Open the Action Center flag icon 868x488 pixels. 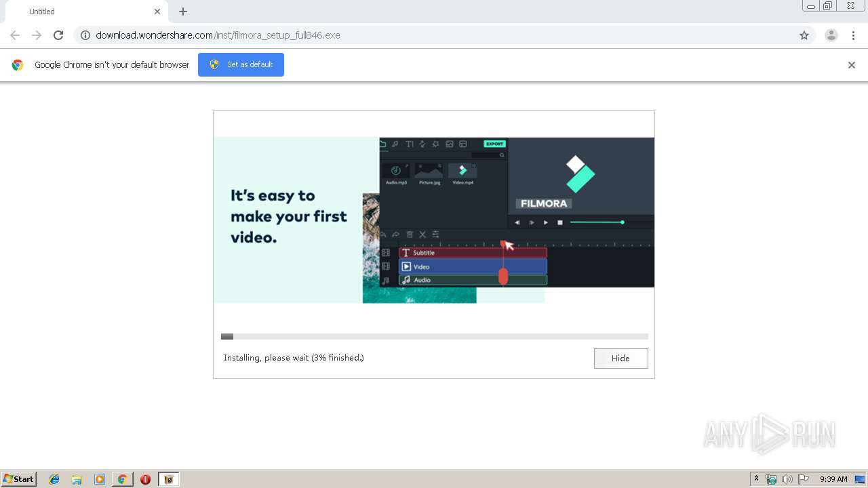click(x=804, y=479)
